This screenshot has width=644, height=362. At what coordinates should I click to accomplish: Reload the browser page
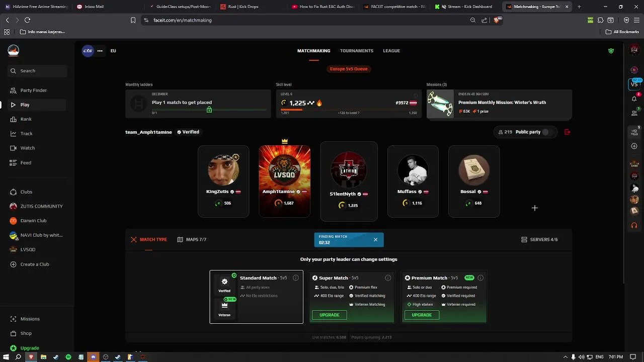[27, 20]
